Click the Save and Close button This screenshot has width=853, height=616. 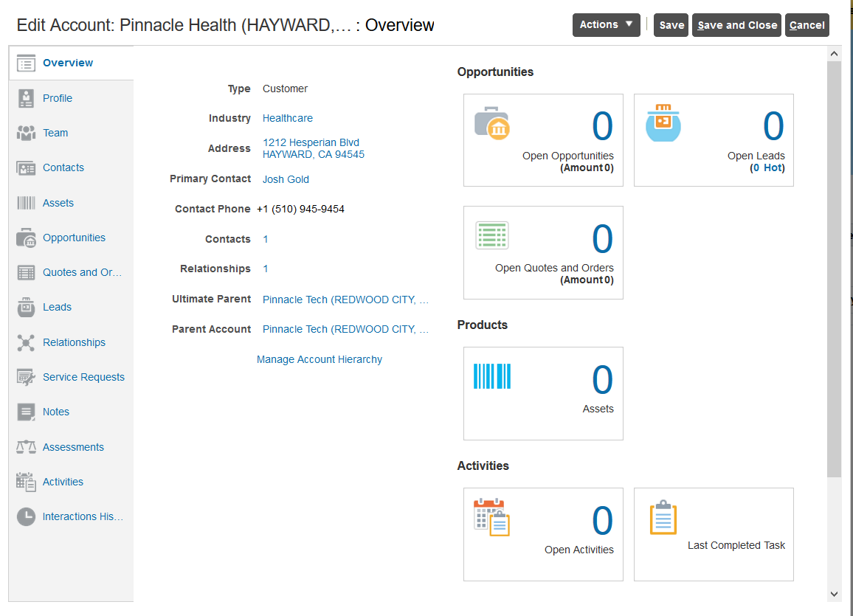pos(736,25)
